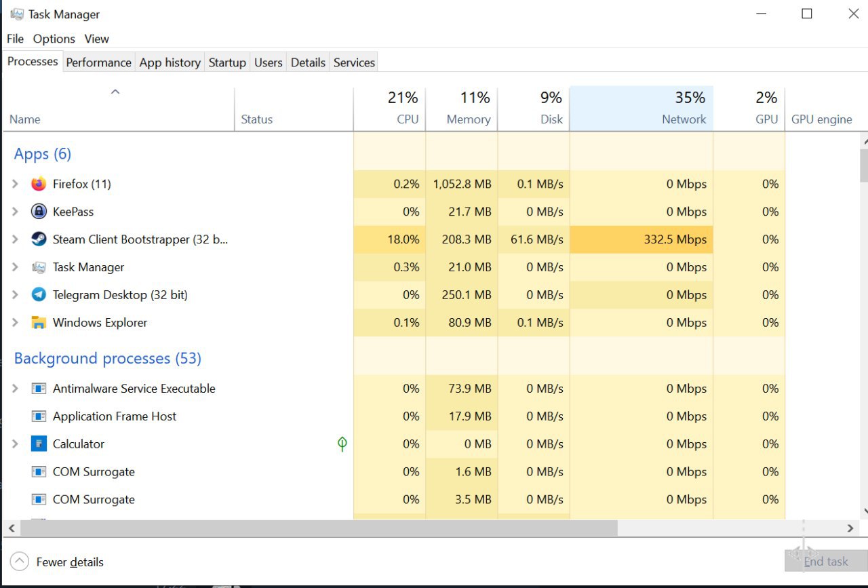
Task: Click the Background processes (53) heading
Action: (x=108, y=358)
